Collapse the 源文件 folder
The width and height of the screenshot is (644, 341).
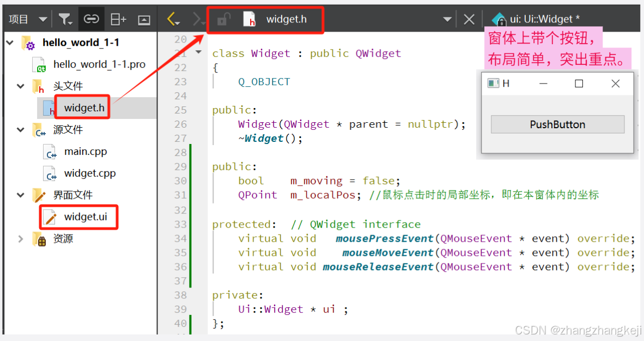(x=21, y=129)
